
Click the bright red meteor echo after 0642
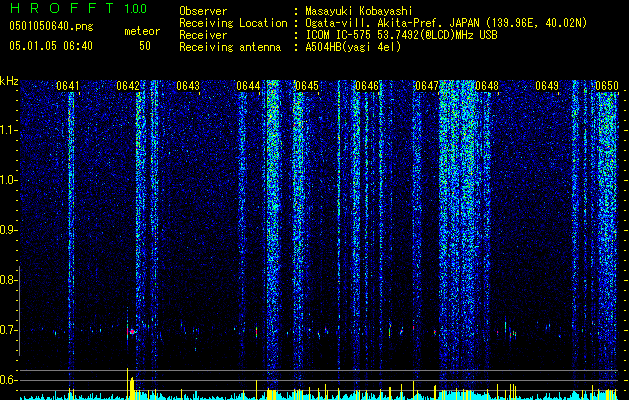(x=132, y=332)
